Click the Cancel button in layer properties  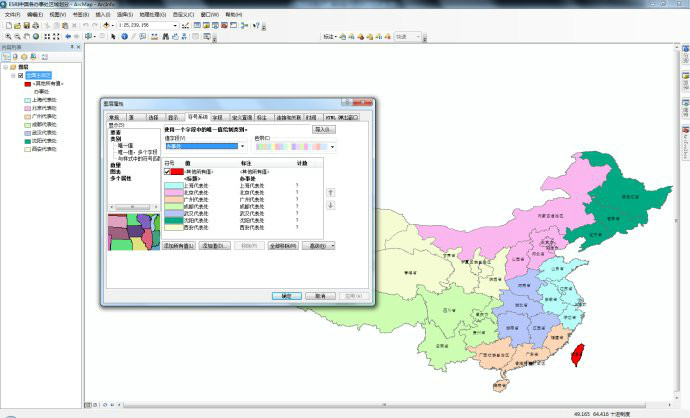(x=320, y=296)
